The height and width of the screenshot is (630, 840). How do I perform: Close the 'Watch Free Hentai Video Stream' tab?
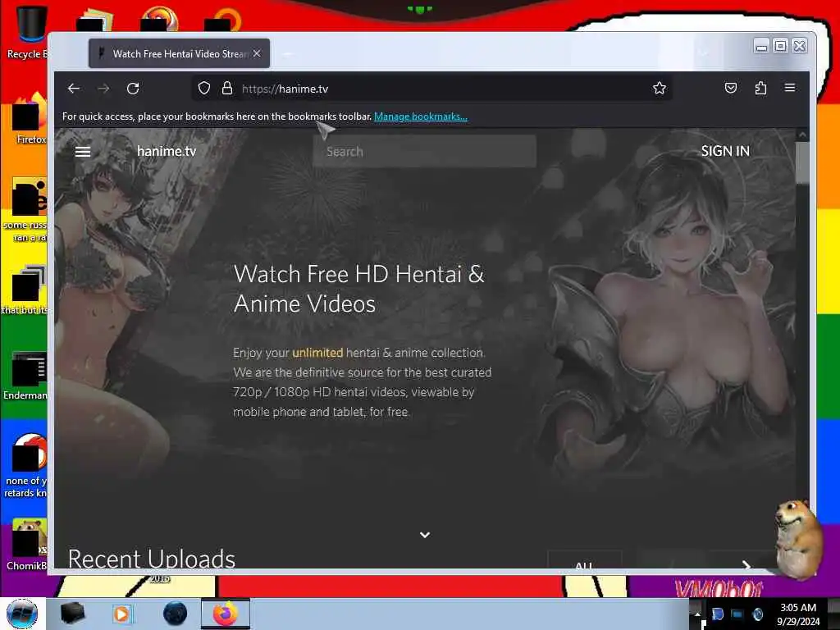257,53
